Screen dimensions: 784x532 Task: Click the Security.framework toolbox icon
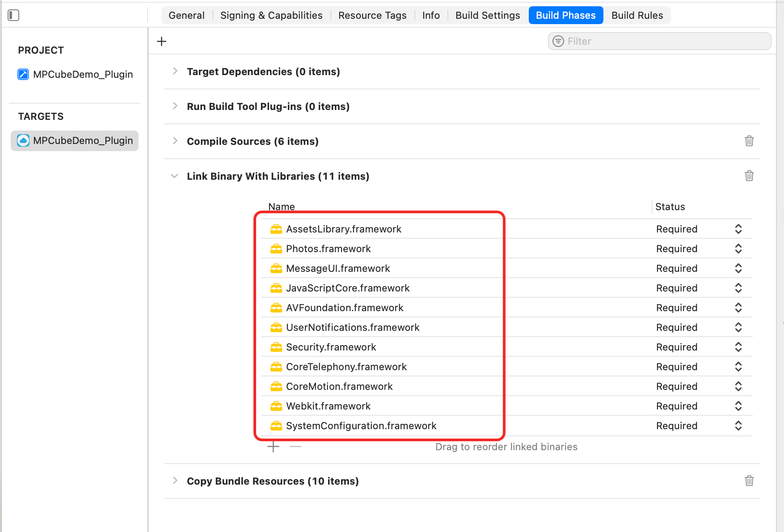(276, 347)
